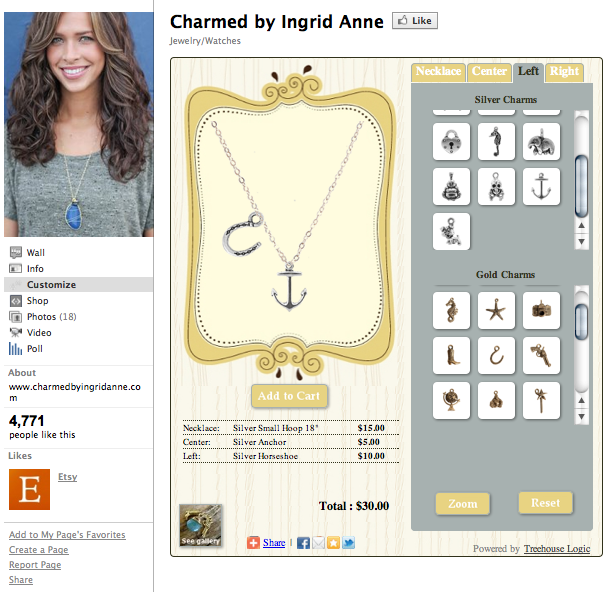
Task: Click the Gold Charms scroll down arrow
Action: [581, 417]
